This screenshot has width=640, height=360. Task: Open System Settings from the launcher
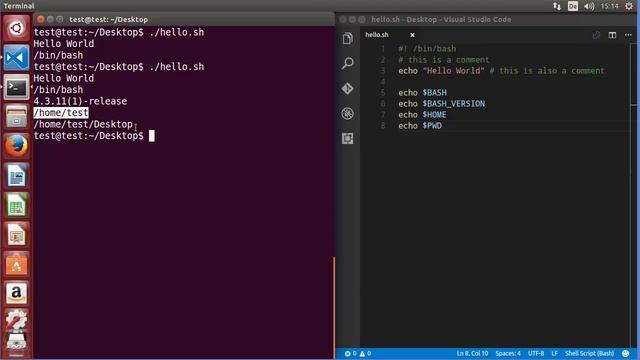tap(16, 320)
